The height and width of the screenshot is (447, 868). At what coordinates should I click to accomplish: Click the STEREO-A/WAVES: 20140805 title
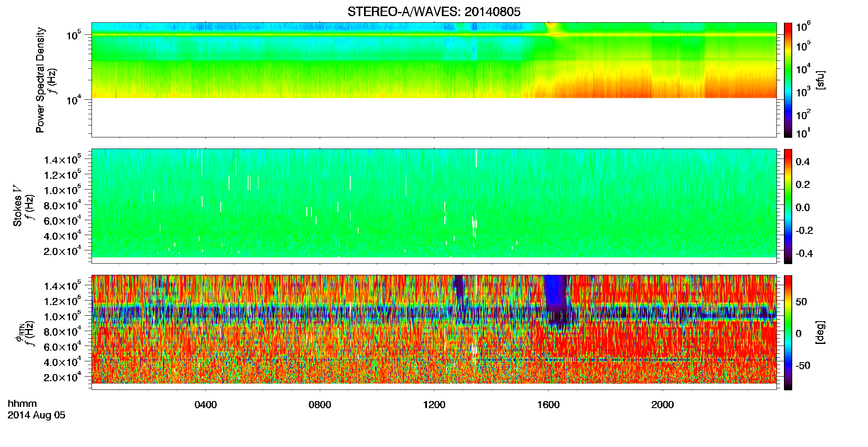[x=434, y=12]
